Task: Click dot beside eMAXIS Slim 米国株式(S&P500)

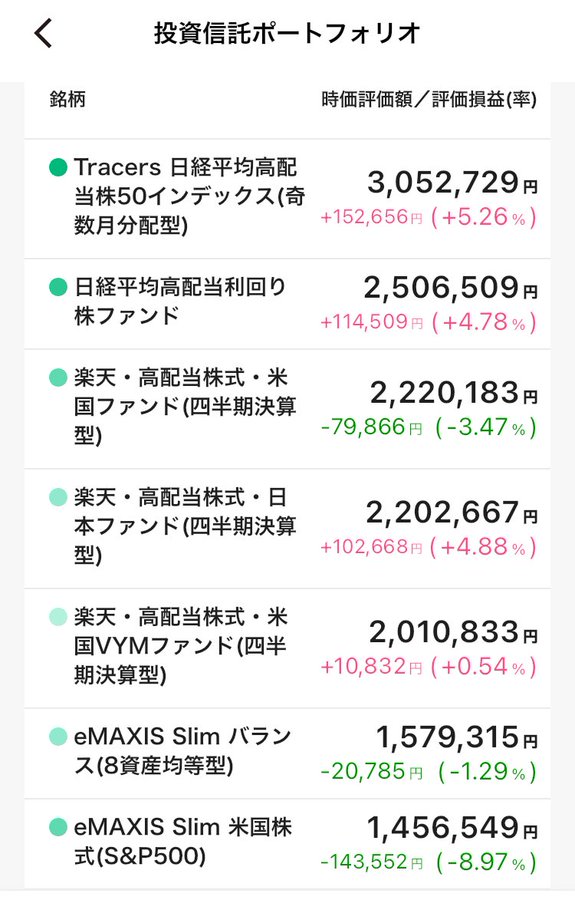Action: tap(58, 827)
